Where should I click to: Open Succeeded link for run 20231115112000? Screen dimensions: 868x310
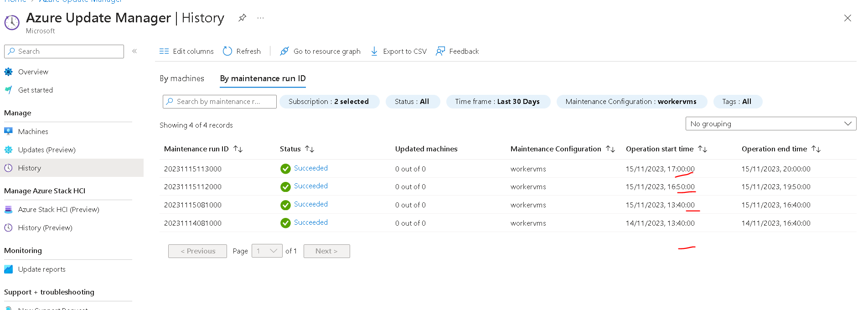pyautogui.click(x=311, y=186)
